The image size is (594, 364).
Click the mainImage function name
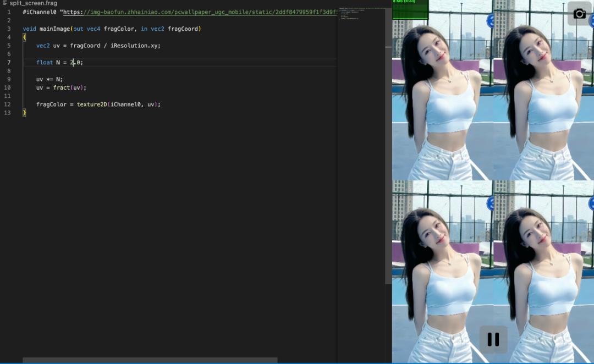pos(54,29)
